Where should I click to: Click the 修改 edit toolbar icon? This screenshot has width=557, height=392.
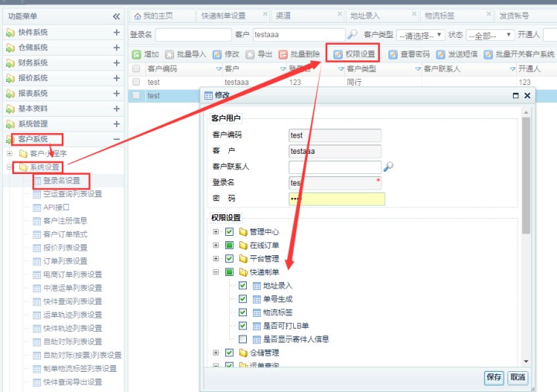(217, 54)
